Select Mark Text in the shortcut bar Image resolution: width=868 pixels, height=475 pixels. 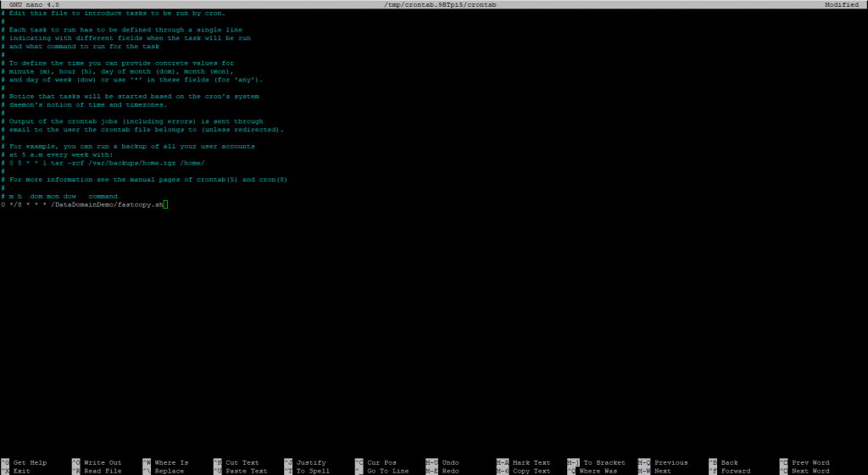(x=531, y=462)
